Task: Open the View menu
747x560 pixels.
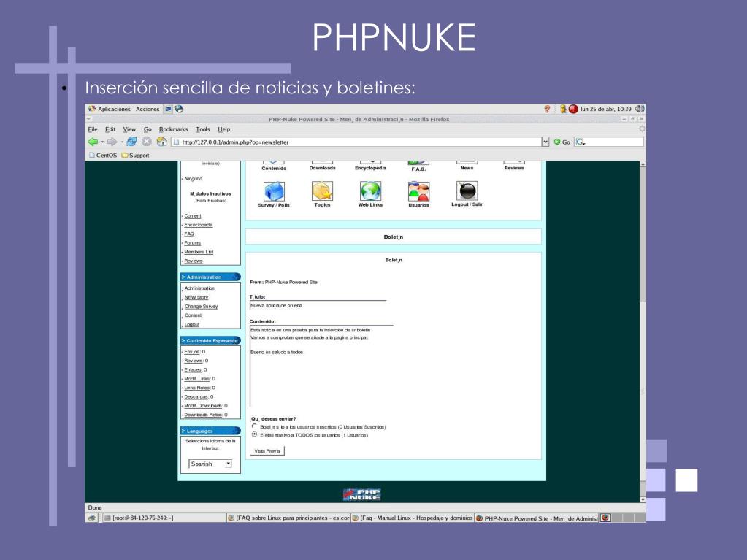Action: 129,129
